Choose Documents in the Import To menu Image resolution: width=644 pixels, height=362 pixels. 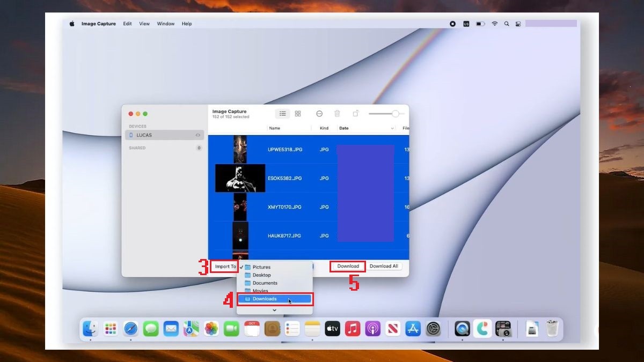tap(274, 283)
